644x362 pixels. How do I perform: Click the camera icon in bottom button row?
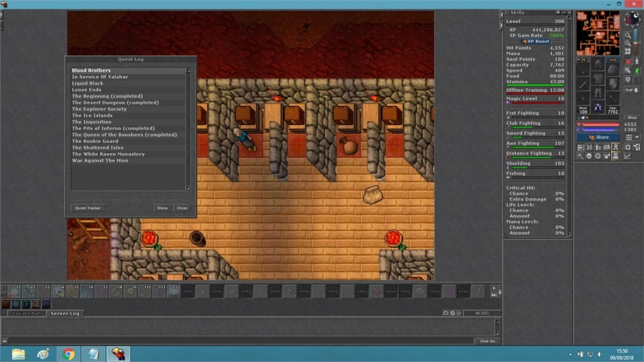click(607, 156)
